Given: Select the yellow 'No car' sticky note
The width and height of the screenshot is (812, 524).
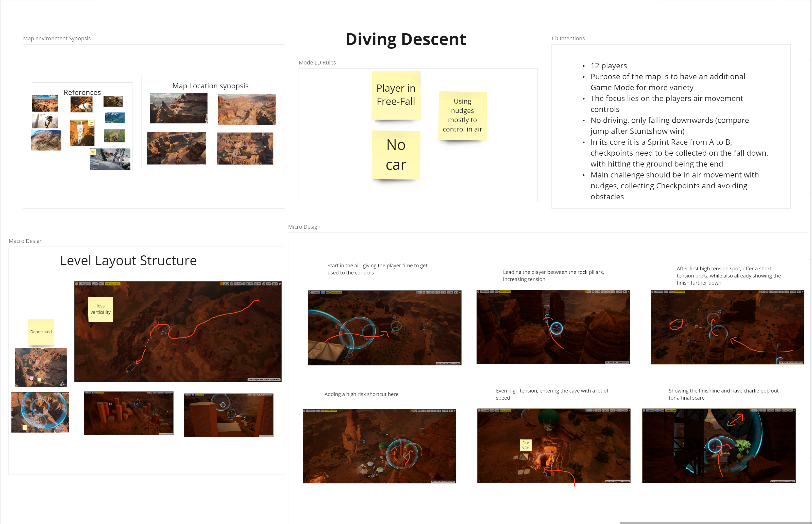Looking at the screenshot, I should click(x=396, y=155).
